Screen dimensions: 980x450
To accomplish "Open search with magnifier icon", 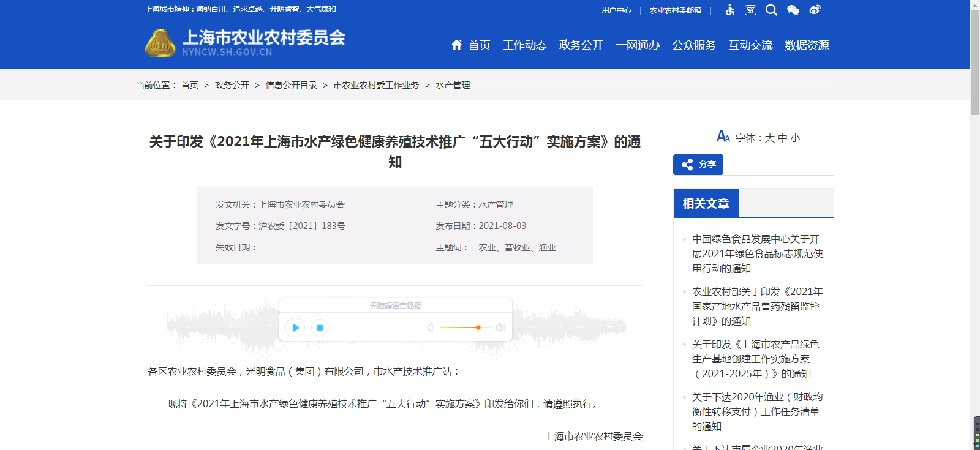I will 771,10.
